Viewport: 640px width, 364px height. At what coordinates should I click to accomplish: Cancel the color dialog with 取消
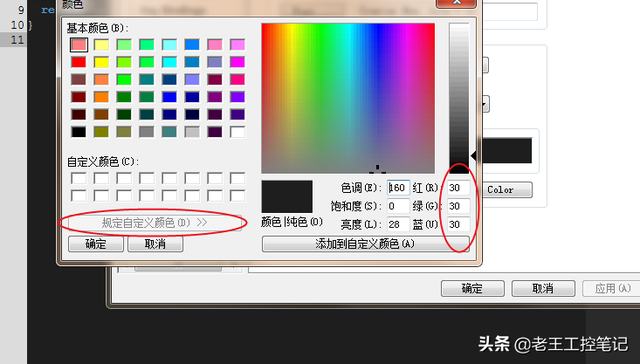[155, 244]
